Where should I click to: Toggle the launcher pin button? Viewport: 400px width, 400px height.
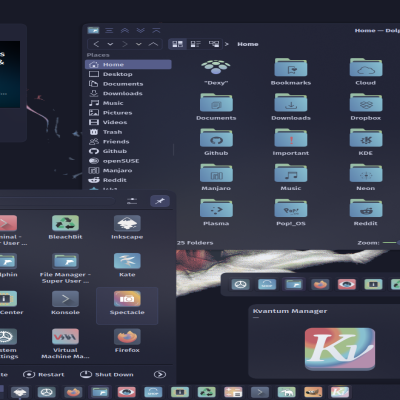click(160, 201)
